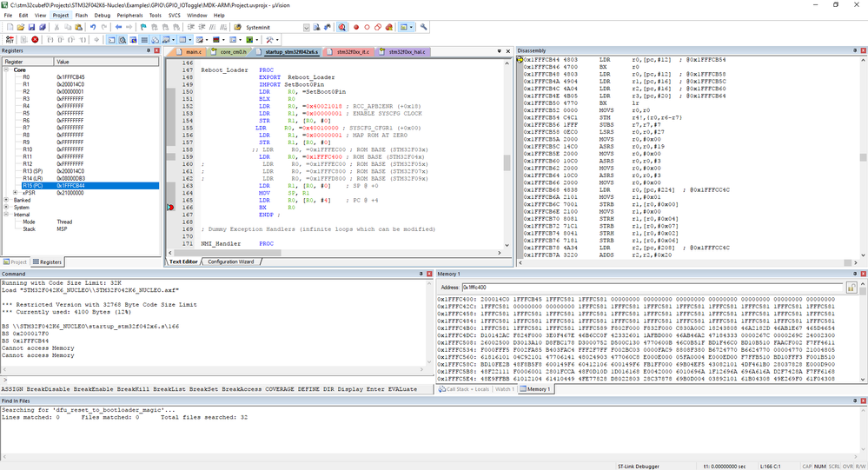Toggle the Command window toolbar button
Screen dimensions: 868x470
(x=111, y=40)
